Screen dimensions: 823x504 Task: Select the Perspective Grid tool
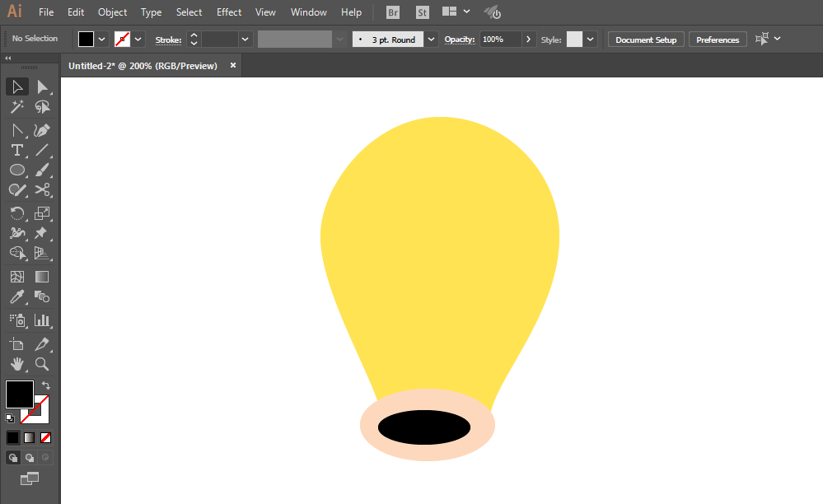pyautogui.click(x=42, y=254)
